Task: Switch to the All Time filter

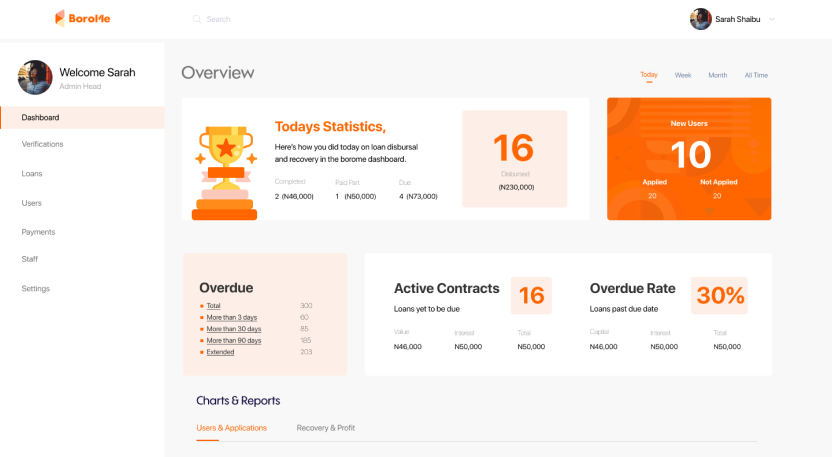Action: [x=756, y=75]
